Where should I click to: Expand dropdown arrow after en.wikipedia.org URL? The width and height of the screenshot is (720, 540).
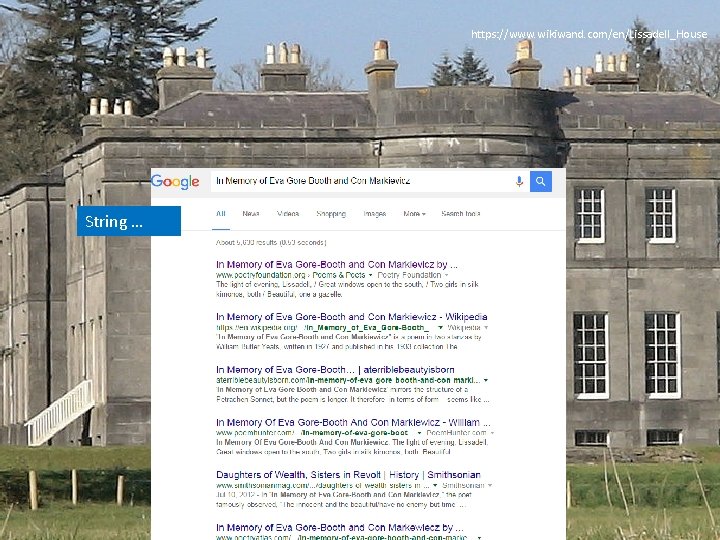[440, 327]
